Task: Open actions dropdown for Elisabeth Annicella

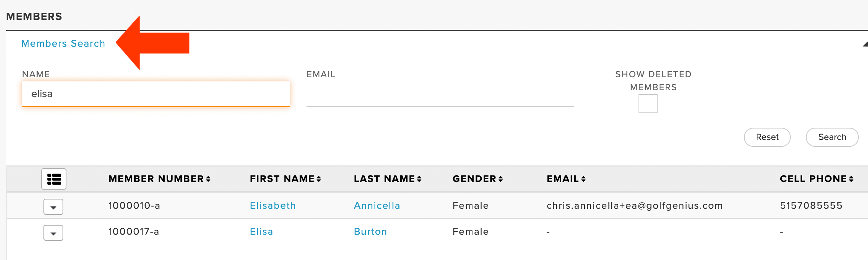Action: point(53,207)
